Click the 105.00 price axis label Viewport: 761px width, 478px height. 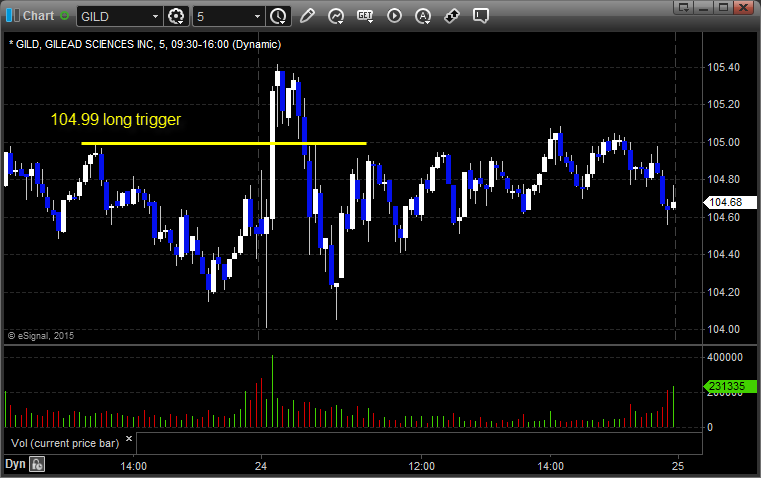coord(724,142)
